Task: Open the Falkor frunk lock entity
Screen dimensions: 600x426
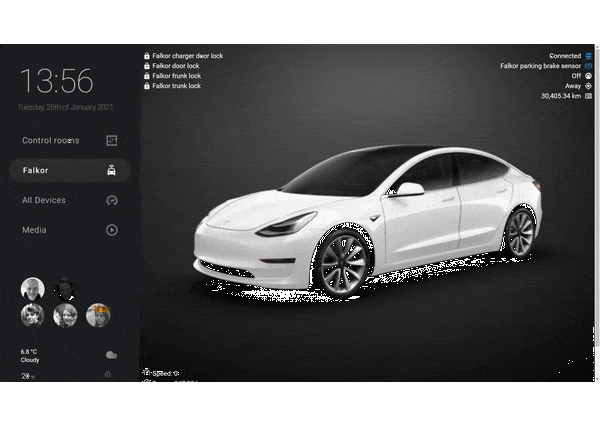Action: pyautogui.click(x=176, y=76)
